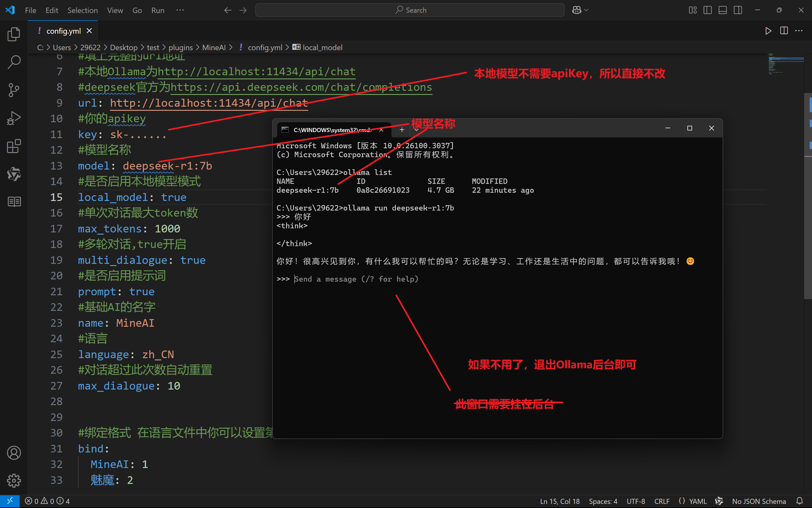Viewport: 812px width, 508px height.
Task: Open the notifications bell in status bar
Action: pos(799,501)
